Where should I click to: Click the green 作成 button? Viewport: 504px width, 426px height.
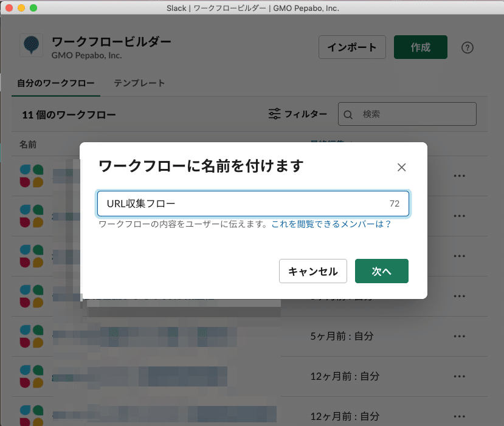pyautogui.click(x=421, y=47)
